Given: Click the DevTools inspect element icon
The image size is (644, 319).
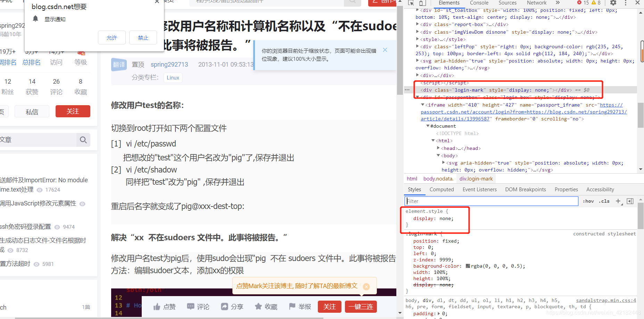Looking at the screenshot, I should [x=411, y=3].
